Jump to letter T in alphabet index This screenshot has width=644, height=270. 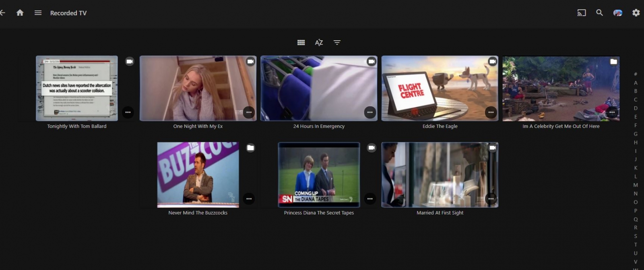[x=636, y=245]
